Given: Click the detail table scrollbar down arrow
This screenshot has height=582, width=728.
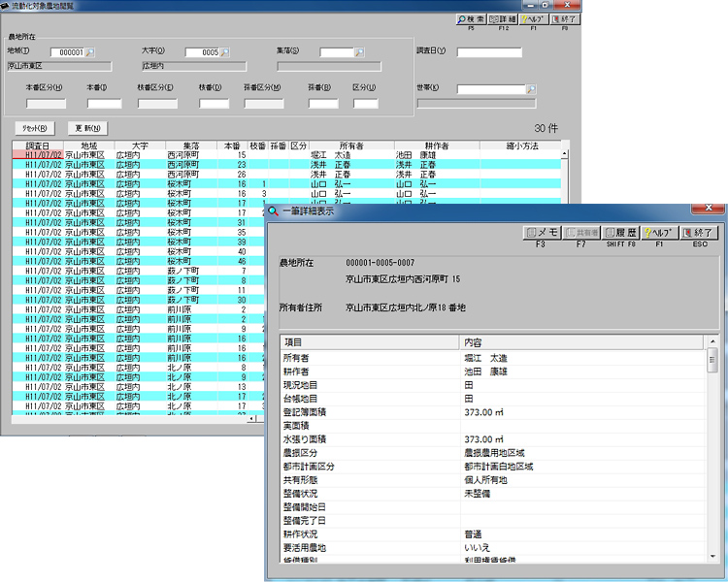Looking at the screenshot, I should [712, 556].
